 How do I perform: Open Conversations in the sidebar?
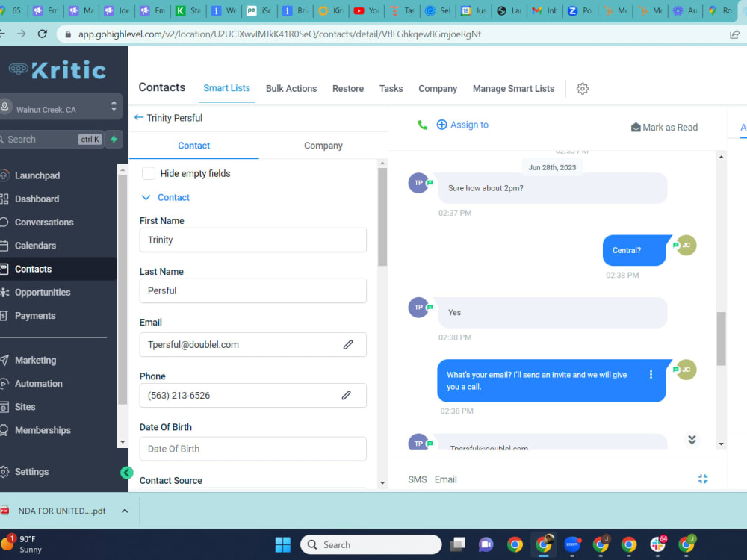tap(44, 223)
